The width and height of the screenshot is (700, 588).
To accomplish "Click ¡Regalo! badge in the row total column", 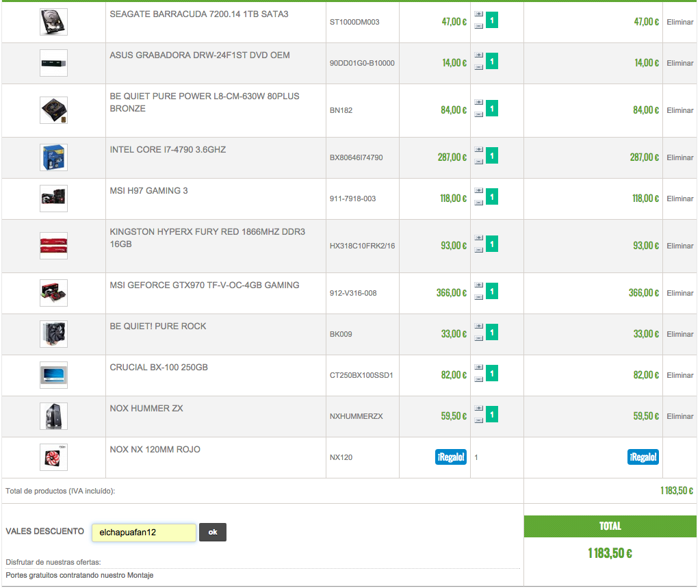I will 643,457.
